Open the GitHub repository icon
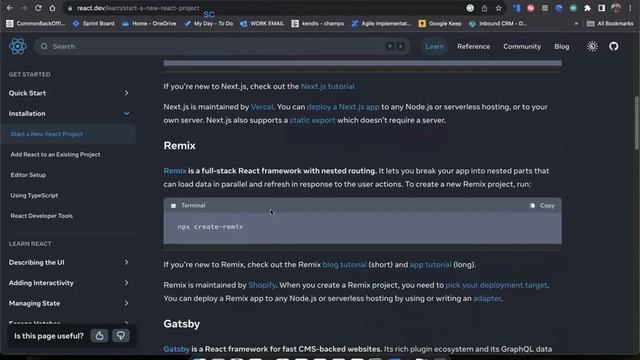This screenshot has width=640, height=360. (613, 47)
